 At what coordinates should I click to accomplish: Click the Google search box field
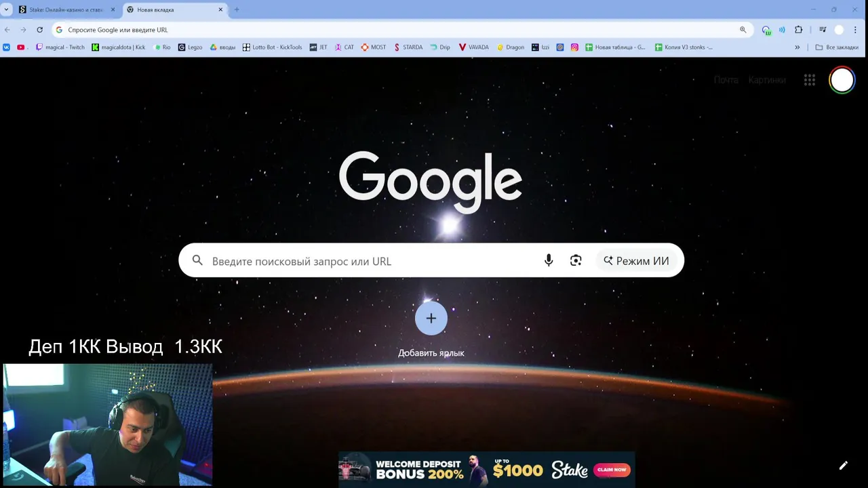[431, 260]
